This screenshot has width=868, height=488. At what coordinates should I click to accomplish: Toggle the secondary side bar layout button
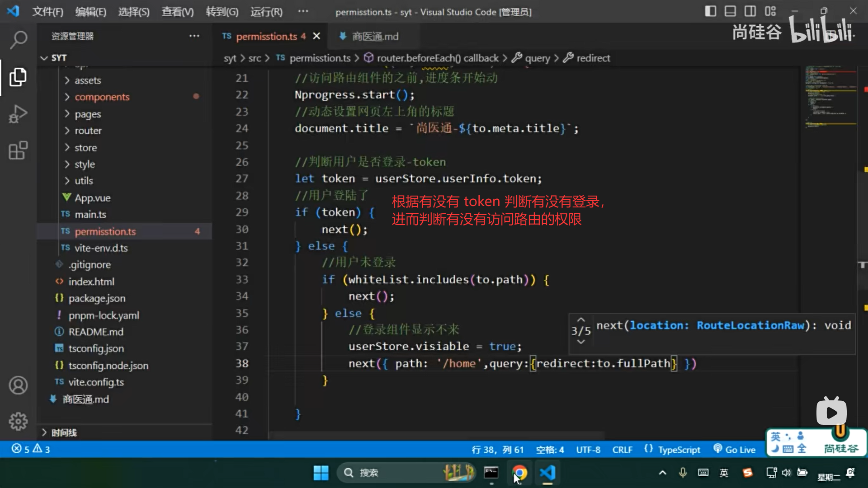tap(750, 11)
